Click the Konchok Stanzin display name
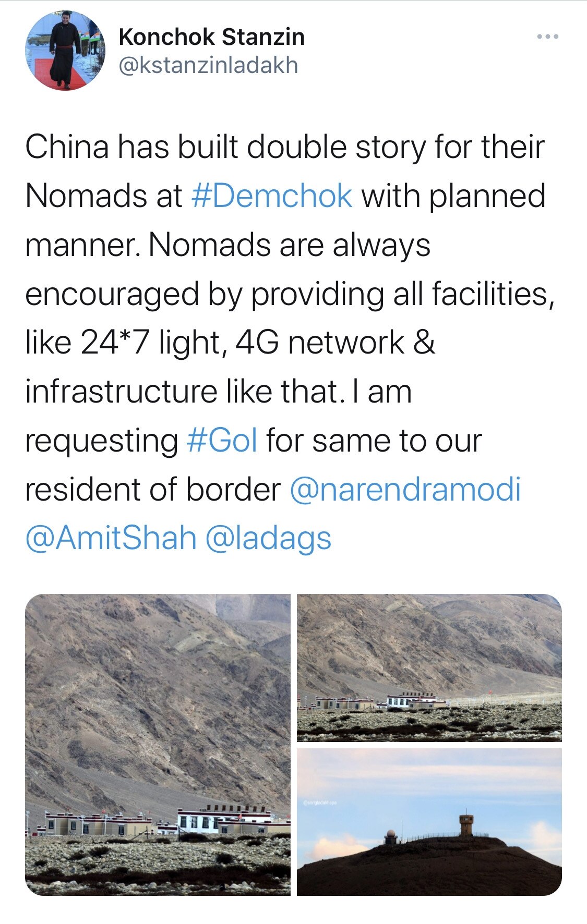This screenshot has height=924, width=587. point(211,37)
